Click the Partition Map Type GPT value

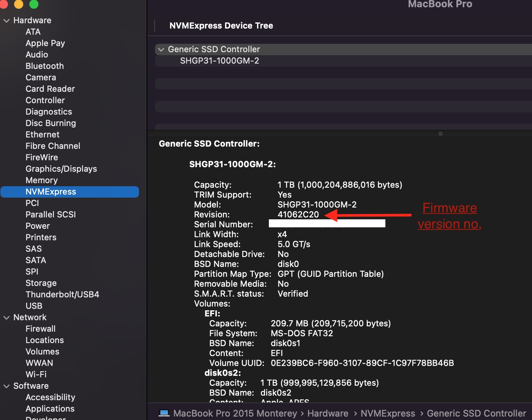pyautogui.click(x=331, y=274)
